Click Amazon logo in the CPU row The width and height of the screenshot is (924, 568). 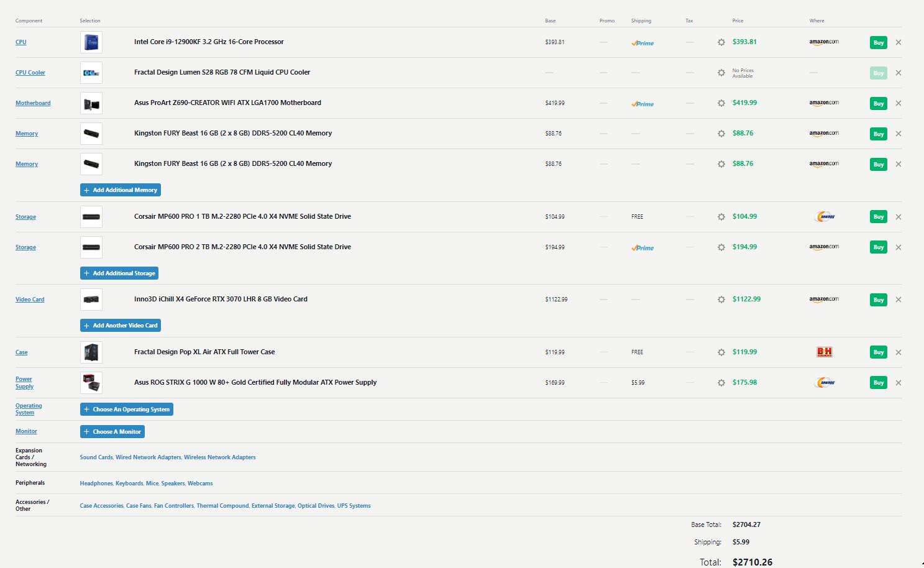click(x=824, y=42)
